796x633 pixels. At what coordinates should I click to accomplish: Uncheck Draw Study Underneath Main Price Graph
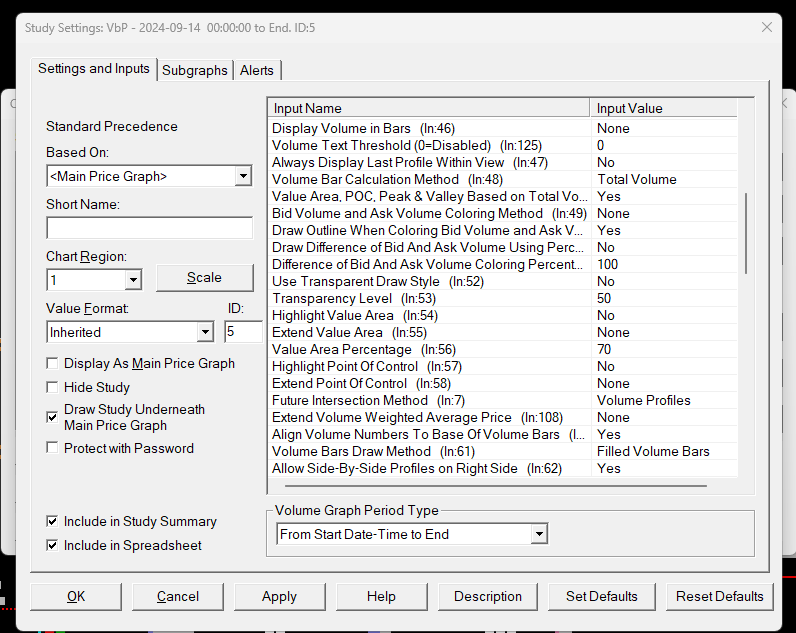[x=53, y=417]
